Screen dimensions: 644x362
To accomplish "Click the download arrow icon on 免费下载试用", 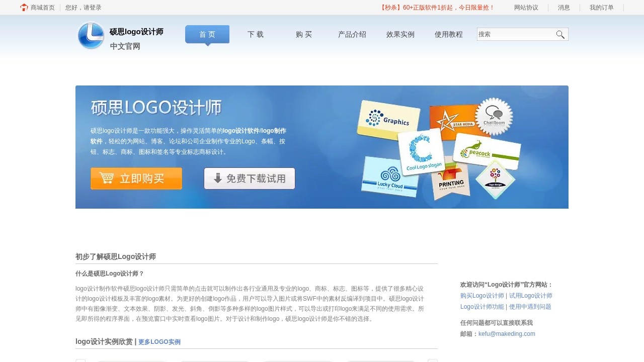I will click(218, 178).
